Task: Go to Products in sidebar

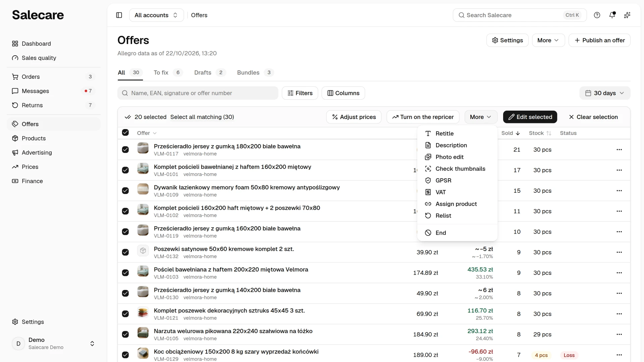Action: pyautogui.click(x=54, y=138)
